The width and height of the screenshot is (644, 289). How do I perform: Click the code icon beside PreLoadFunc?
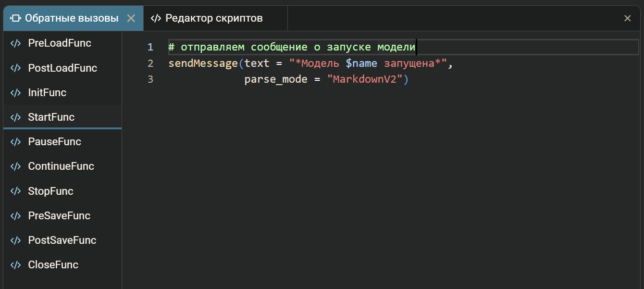click(15, 43)
